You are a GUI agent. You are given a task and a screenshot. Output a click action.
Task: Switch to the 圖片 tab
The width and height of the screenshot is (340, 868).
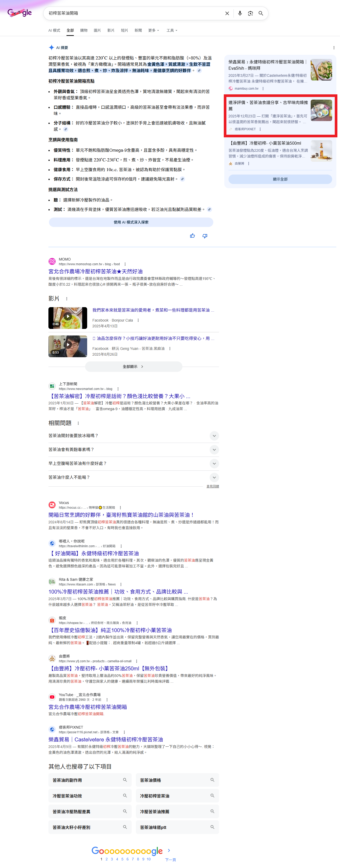point(97,30)
